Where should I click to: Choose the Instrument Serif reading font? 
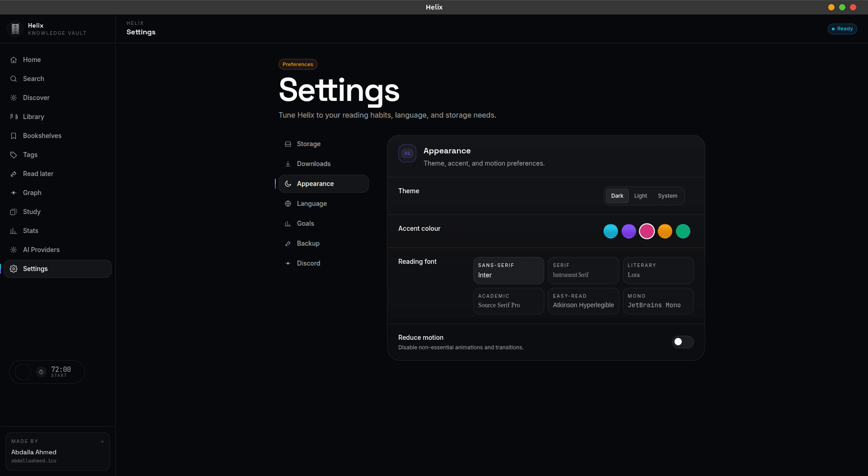pos(584,271)
